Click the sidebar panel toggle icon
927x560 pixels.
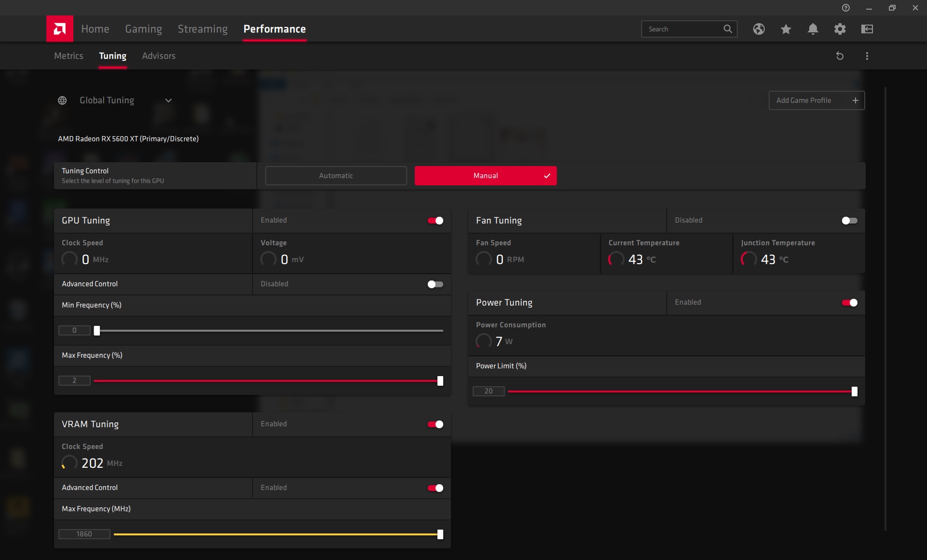(867, 29)
